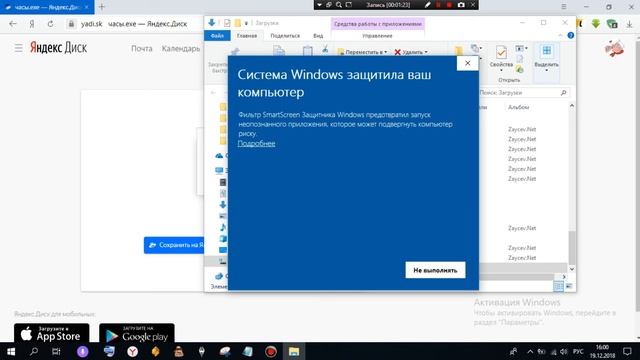Select the This PC monitor icon in navigation pane
This screenshot has width=640, height=360.
[x=219, y=170]
